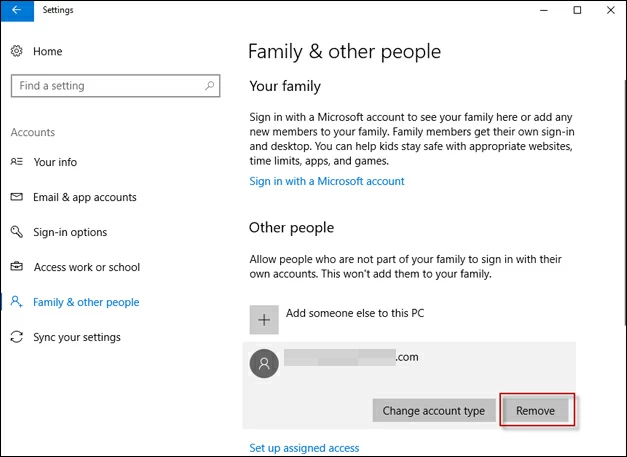
Task: Click Change account type button
Action: (433, 411)
